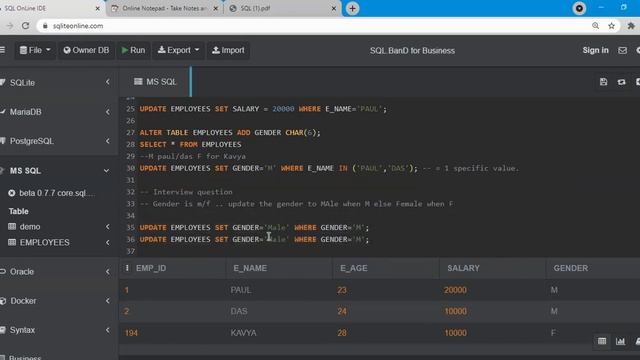Reload the page
The image size is (640, 360).
click(25, 26)
